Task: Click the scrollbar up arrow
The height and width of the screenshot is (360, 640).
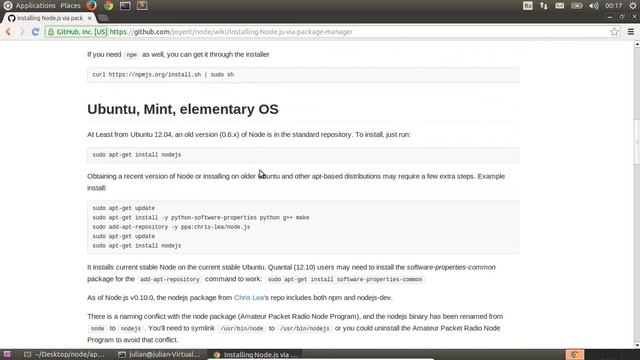Action: pyautogui.click(x=637, y=44)
